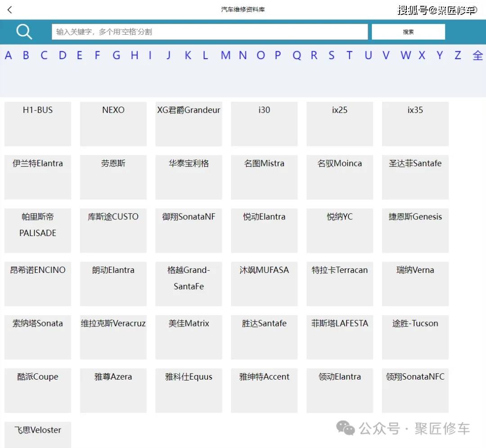The width and height of the screenshot is (486, 448).
Task: Open 维拉克斯Veracruz tile
Action: [113, 337]
